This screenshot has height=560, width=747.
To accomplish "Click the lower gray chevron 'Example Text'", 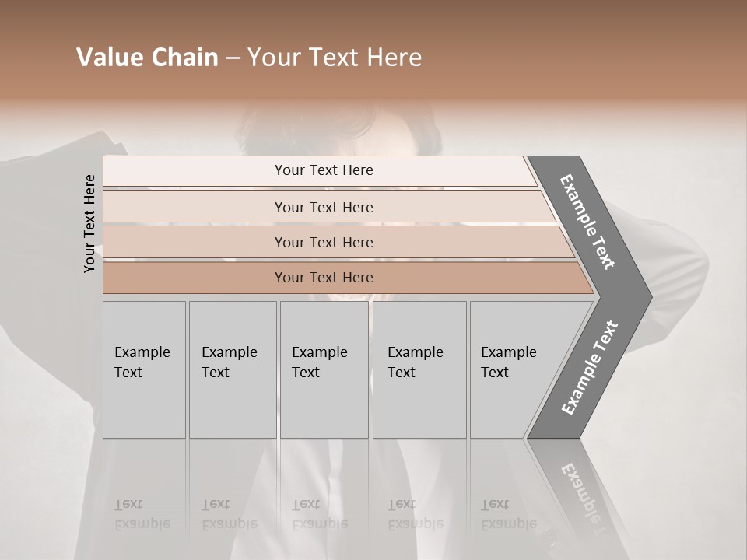I will [590, 367].
